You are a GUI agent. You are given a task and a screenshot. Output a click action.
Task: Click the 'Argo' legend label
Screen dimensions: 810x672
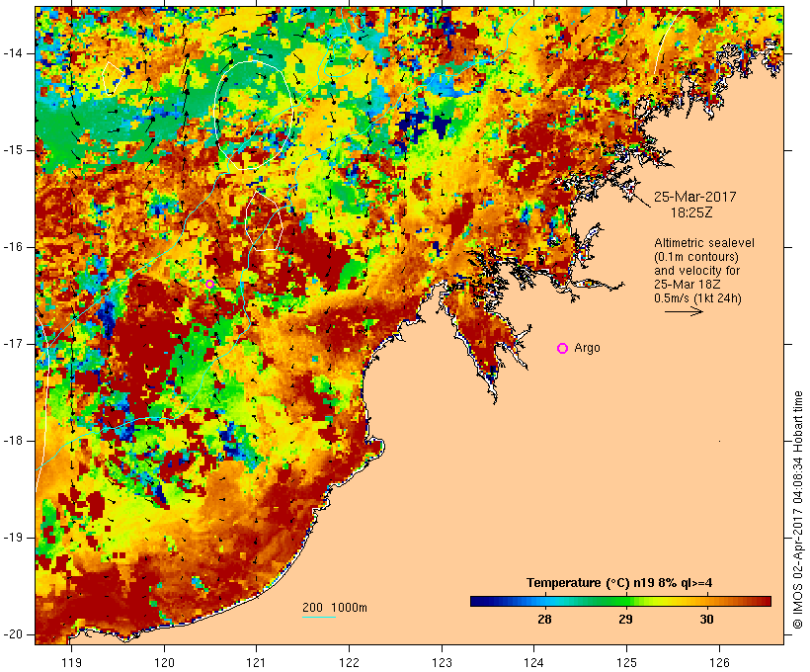click(x=588, y=348)
